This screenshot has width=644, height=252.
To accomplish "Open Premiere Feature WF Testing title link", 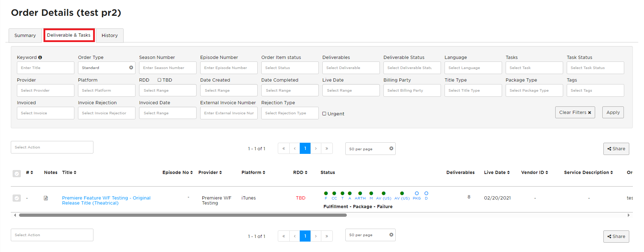I will tap(106, 201).
